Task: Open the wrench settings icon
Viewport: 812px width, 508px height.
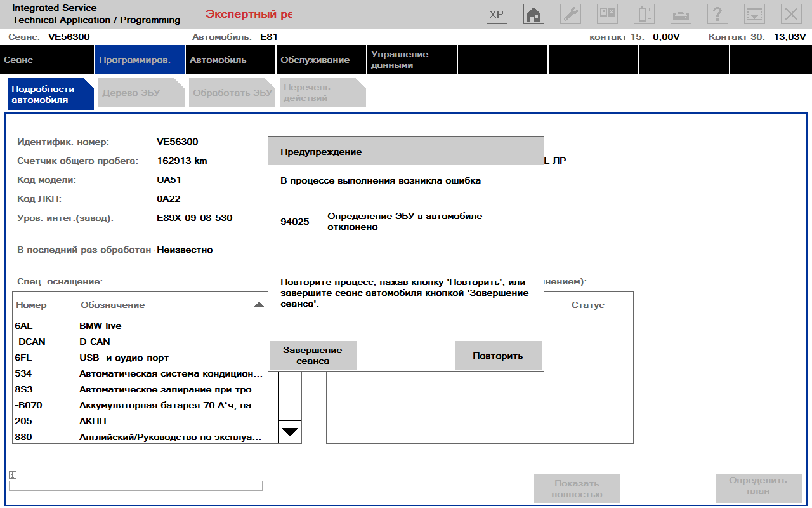Action: click(x=570, y=14)
